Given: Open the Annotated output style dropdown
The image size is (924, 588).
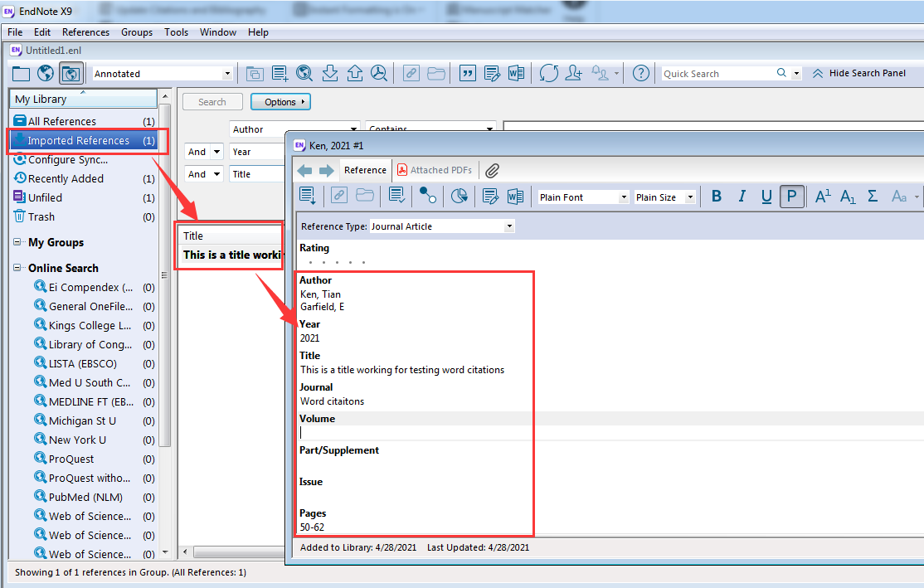Looking at the screenshot, I should (163, 74).
